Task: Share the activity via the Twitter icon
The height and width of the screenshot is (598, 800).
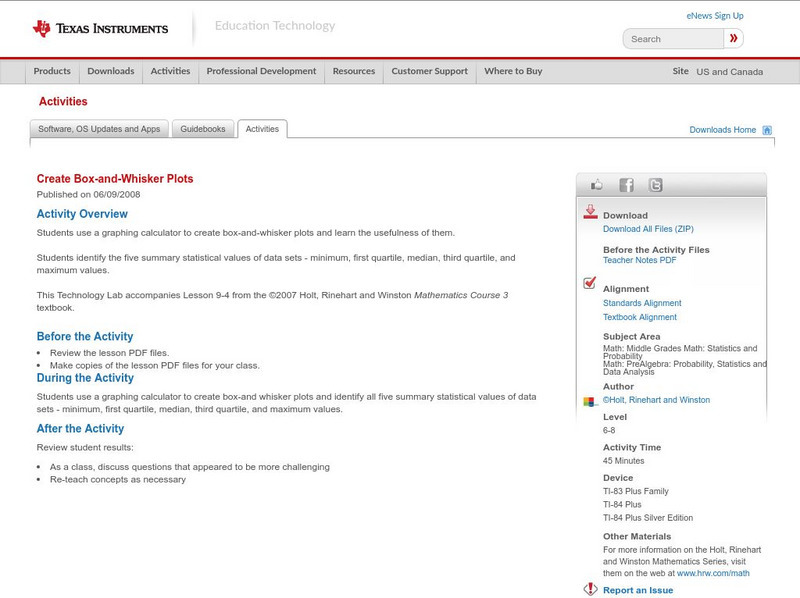Action: [x=655, y=185]
